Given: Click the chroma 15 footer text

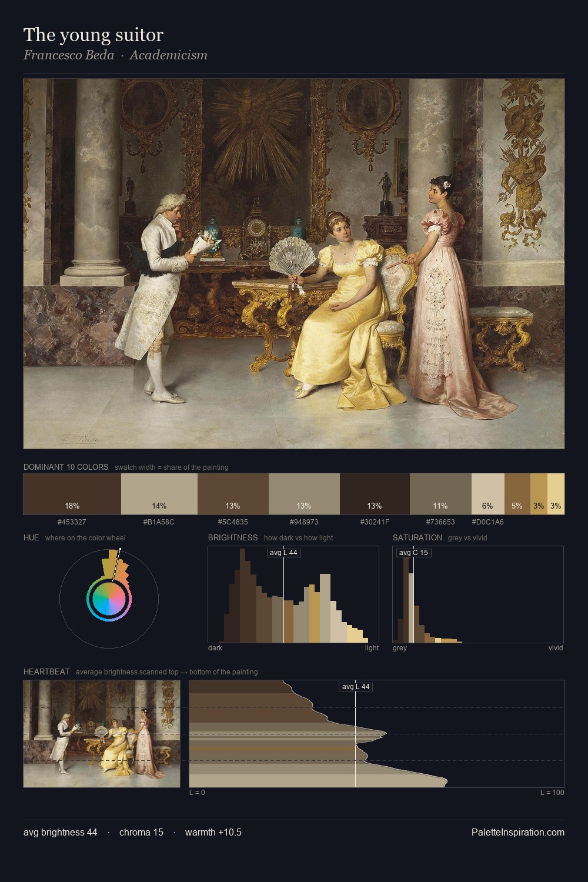Looking at the screenshot, I should pos(141,833).
